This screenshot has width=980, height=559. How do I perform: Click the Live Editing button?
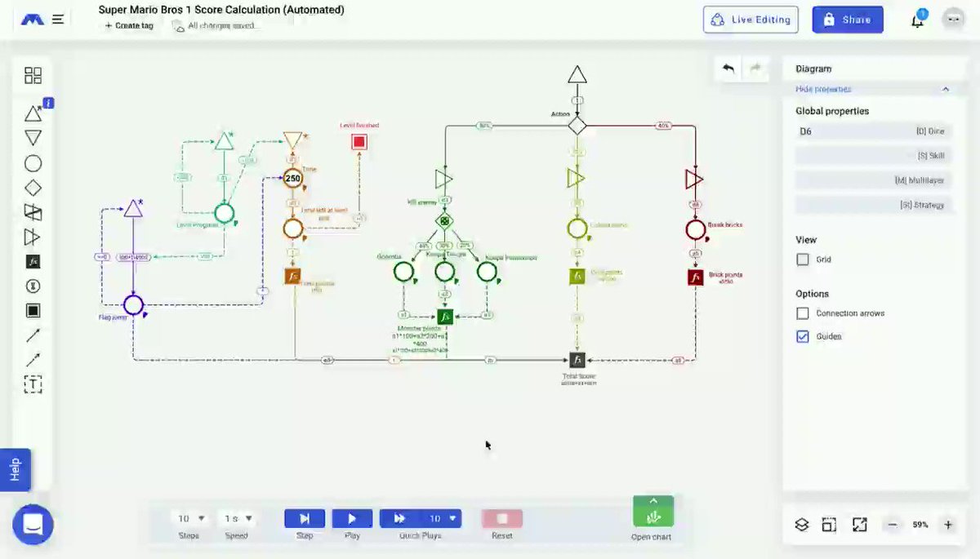[751, 20]
